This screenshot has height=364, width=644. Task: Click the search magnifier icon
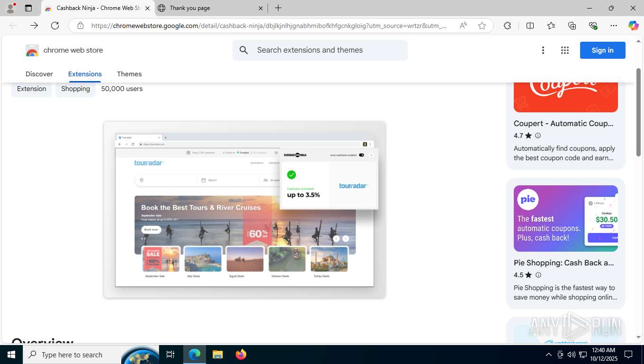244,50
